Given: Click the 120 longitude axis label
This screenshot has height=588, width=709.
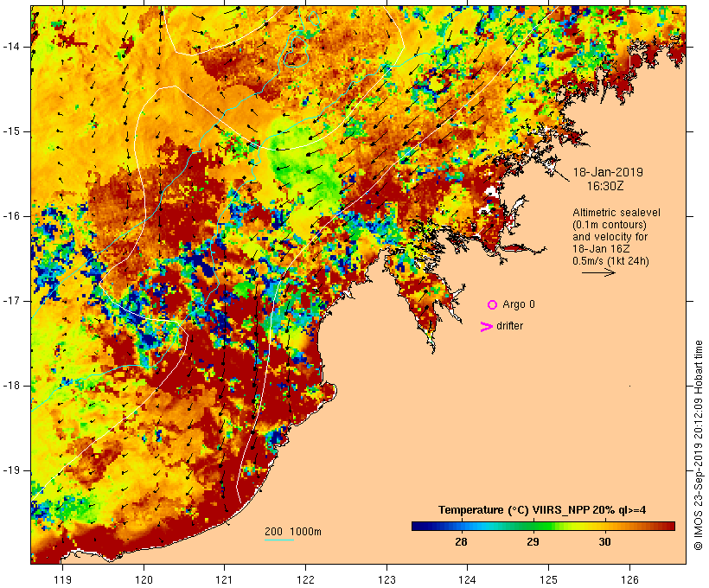Looking at the screenshot, I should pyautogui.click(x=144, y=579).
